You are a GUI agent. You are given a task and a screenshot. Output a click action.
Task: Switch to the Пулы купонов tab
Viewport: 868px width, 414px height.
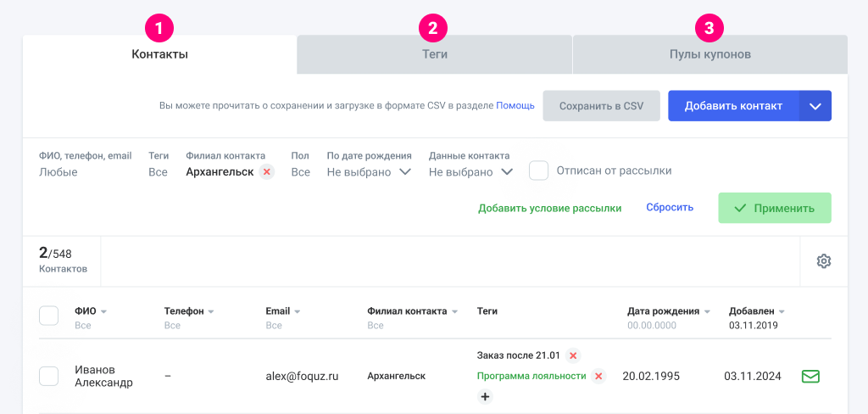tap(709, 54)
